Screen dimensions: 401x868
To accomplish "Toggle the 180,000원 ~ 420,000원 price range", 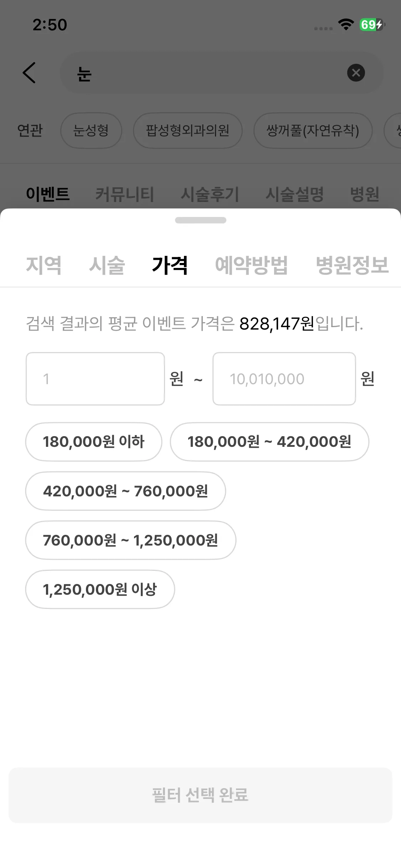I will [269, 442].
